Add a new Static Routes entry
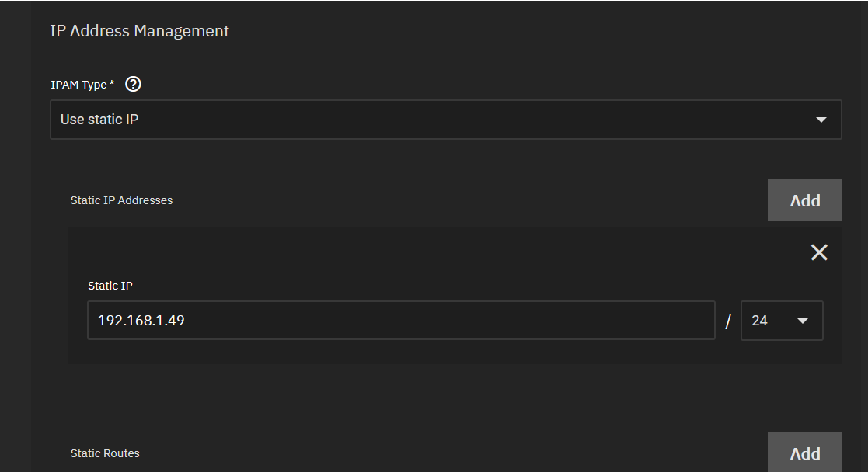The width and height of the screenshot is (868, 472). (804, 453)
